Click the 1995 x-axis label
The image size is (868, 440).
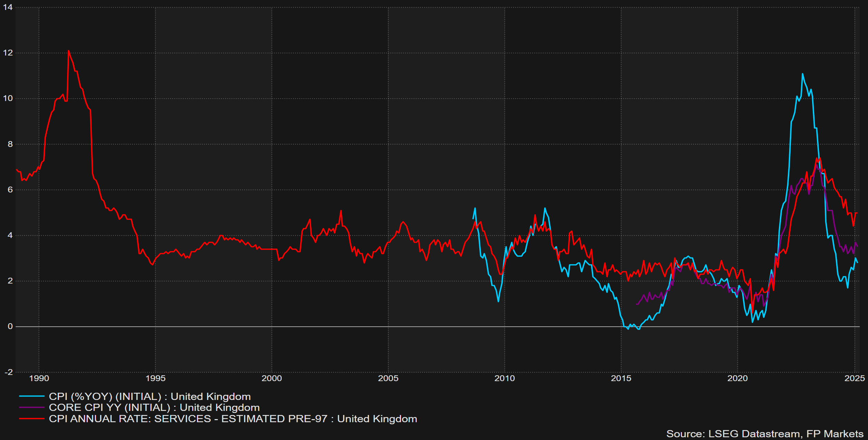click(x=156, y=378)
